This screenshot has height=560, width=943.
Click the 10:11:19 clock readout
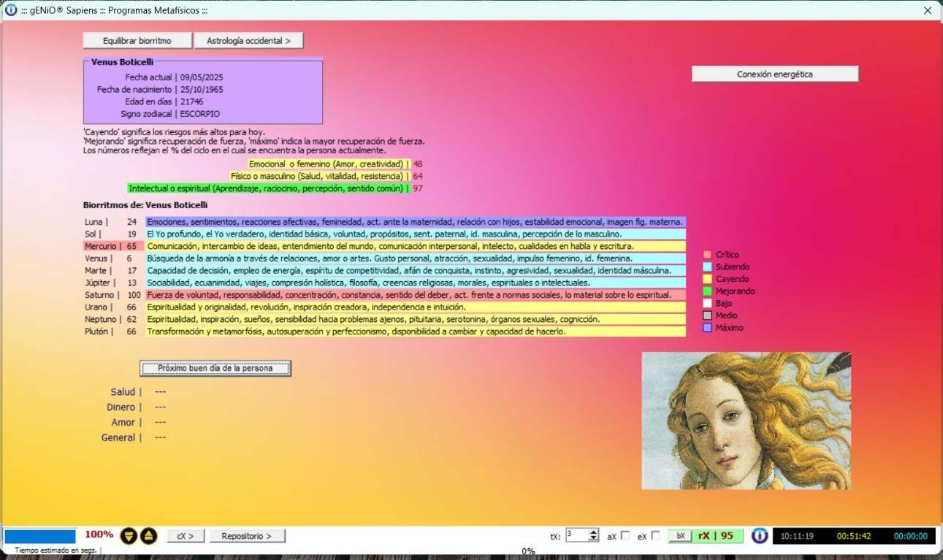(x=798, y=536)
